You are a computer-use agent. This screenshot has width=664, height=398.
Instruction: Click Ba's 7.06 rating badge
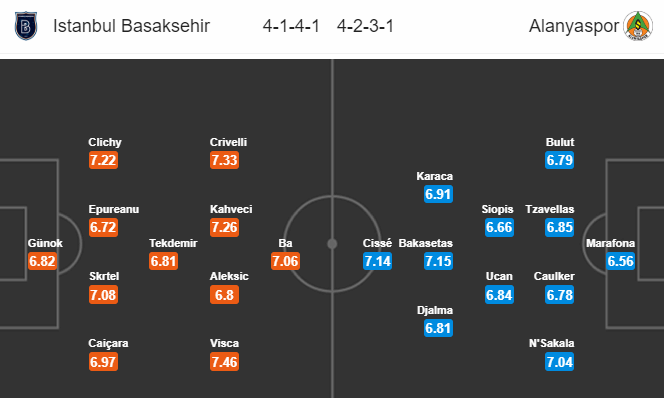[285, 261]
